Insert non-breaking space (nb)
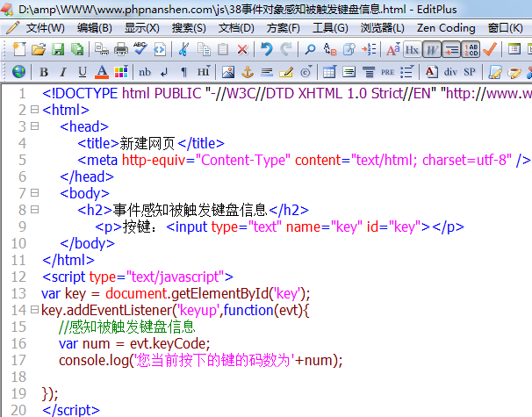 [145, 72]
